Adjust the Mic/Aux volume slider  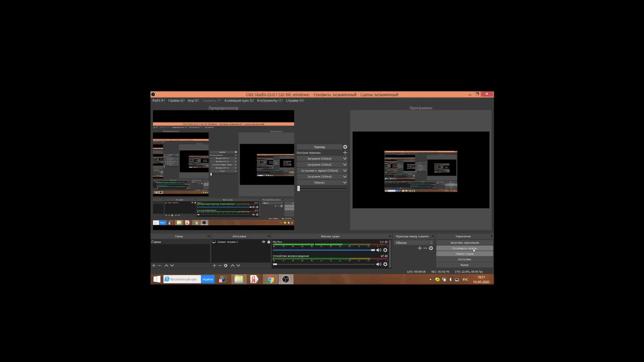(324, 250)
